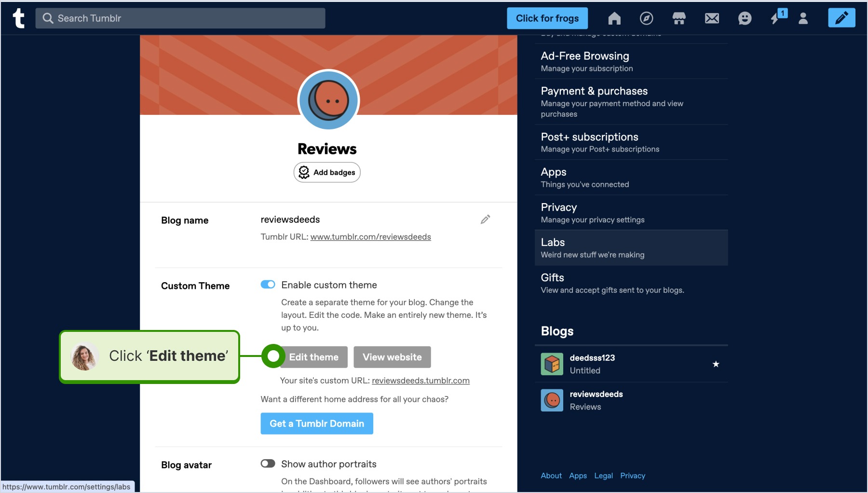This screenshot has width=868, height=493.
Task: Open Ad-Free Browsing settings
Action: click(631, 62)
